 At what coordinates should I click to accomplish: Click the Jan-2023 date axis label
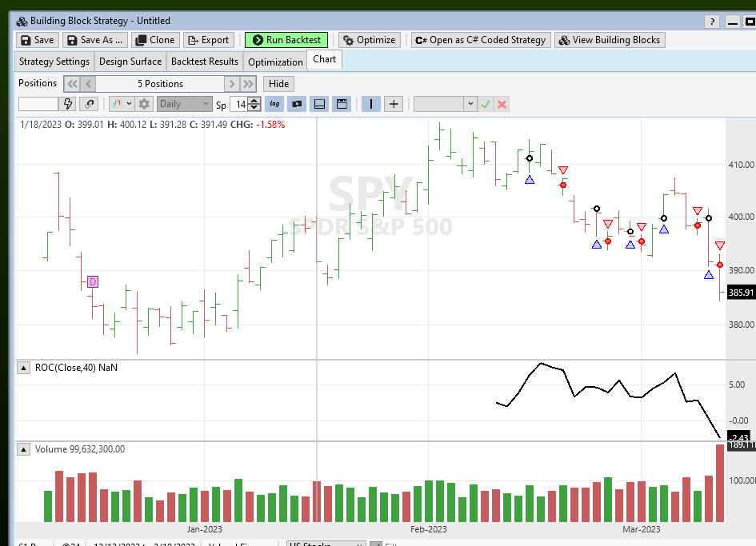tap(205, 529)
